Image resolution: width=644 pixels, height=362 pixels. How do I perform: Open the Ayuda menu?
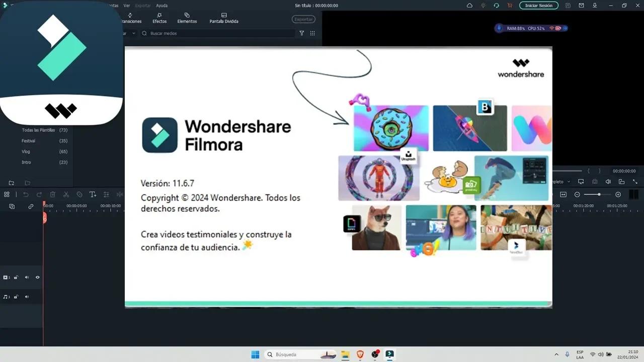pos(161,6)
